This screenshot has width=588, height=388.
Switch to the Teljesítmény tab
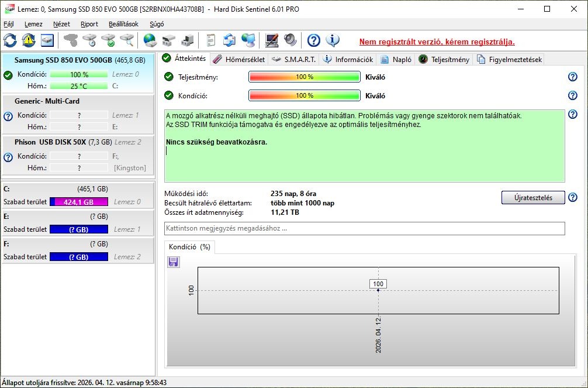tap(444, 59)
